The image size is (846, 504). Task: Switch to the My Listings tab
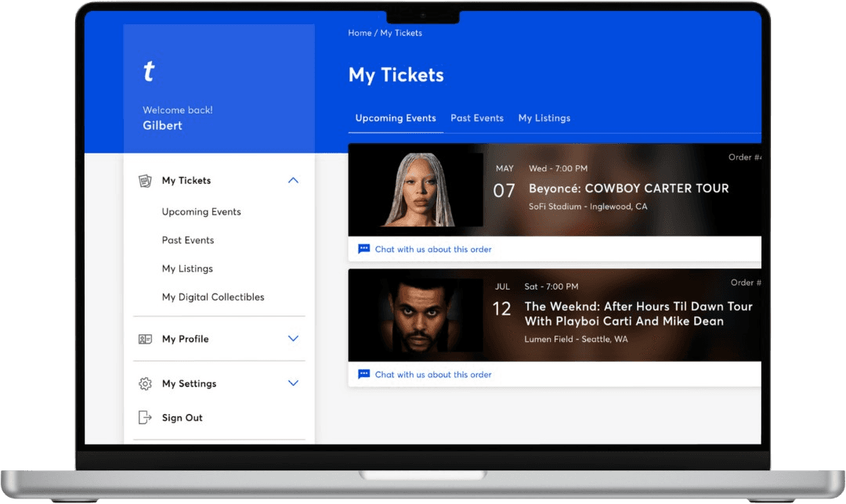tap(544, 118)
